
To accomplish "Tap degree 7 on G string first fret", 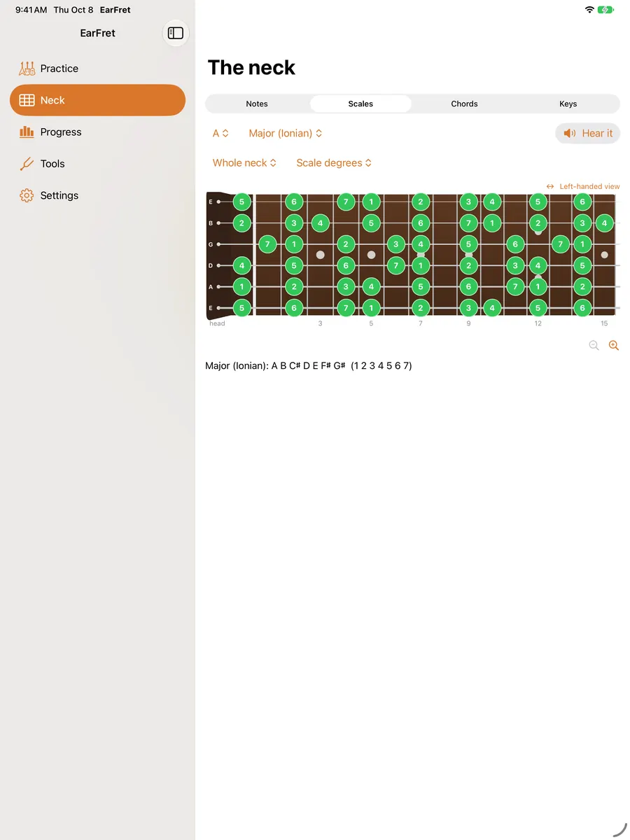I will [x=267, y=244].
